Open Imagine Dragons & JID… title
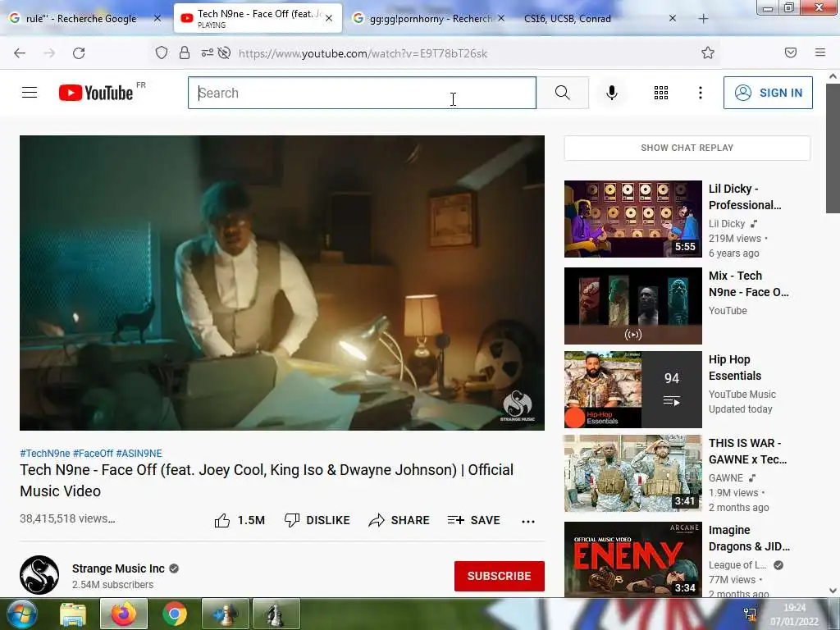Image resolution: width=840 pixels, height=630 pixels. pyautogui.click(x=749, y=538)
